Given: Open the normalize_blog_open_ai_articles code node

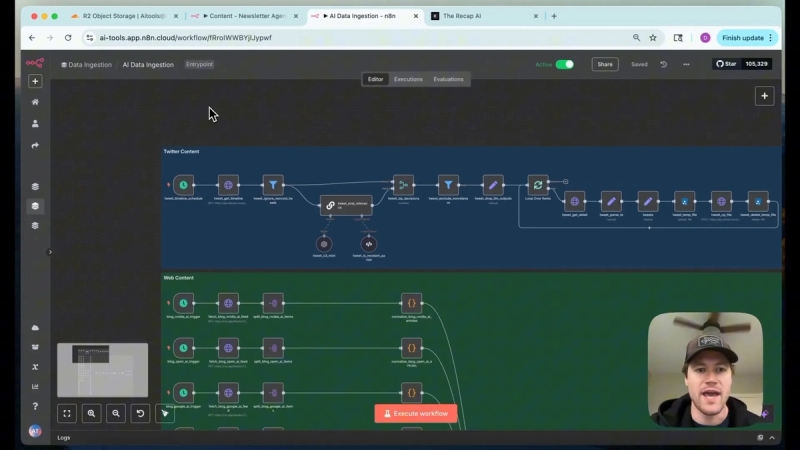Looking at the screenshot, I should coord(411,348).
